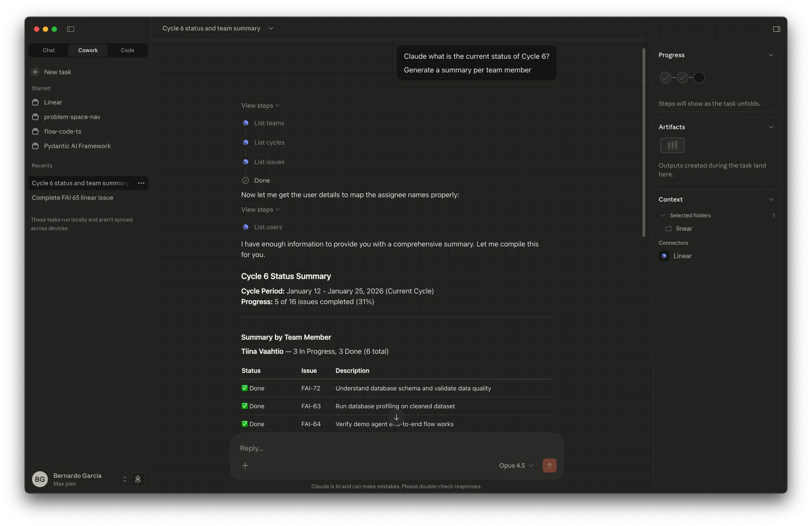Click the bug icon next to profile
812x526 pixels.
coord(138,479)
